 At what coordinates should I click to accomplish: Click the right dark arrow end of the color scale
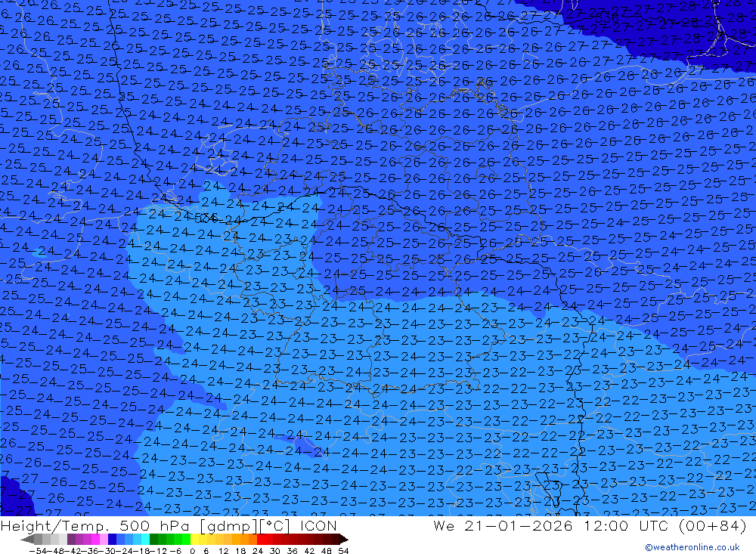pos(344,539)
